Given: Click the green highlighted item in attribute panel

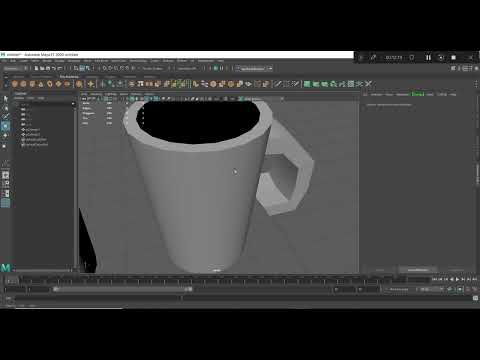Looking at the screenshot, I should click(x=418, y=94).
